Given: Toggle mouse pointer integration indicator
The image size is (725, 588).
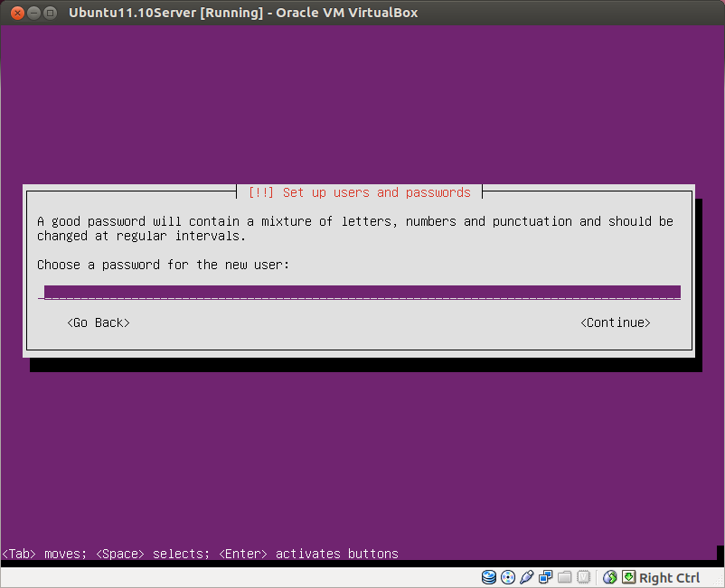Looking at the screenshot, I should [607, 577].
